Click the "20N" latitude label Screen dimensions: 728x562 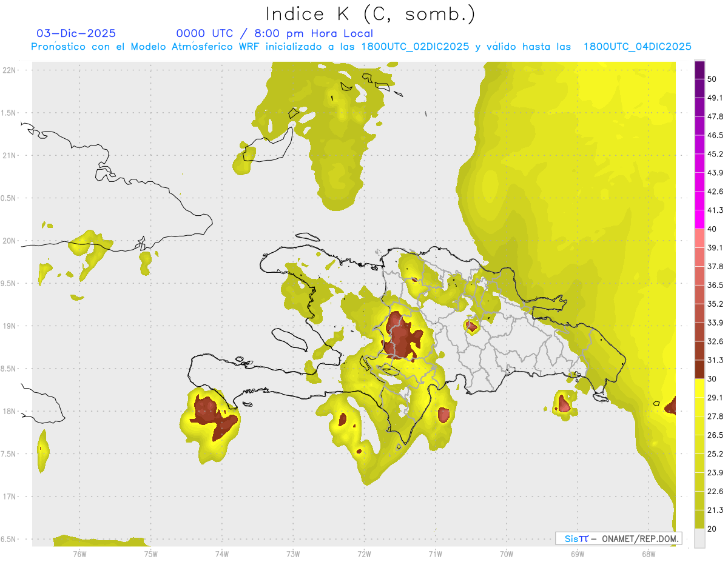[10, 241]
